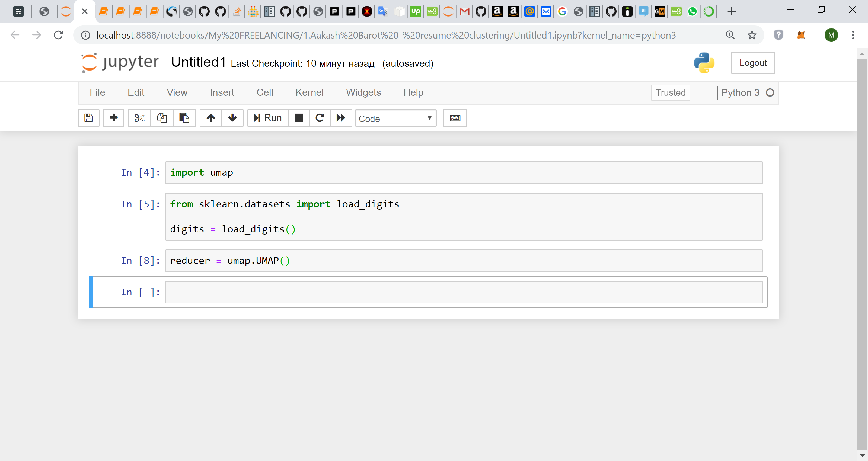This screenshot has height=461, width=868.
Task: Click the Run button to execute cell
Action: (267, 118)
